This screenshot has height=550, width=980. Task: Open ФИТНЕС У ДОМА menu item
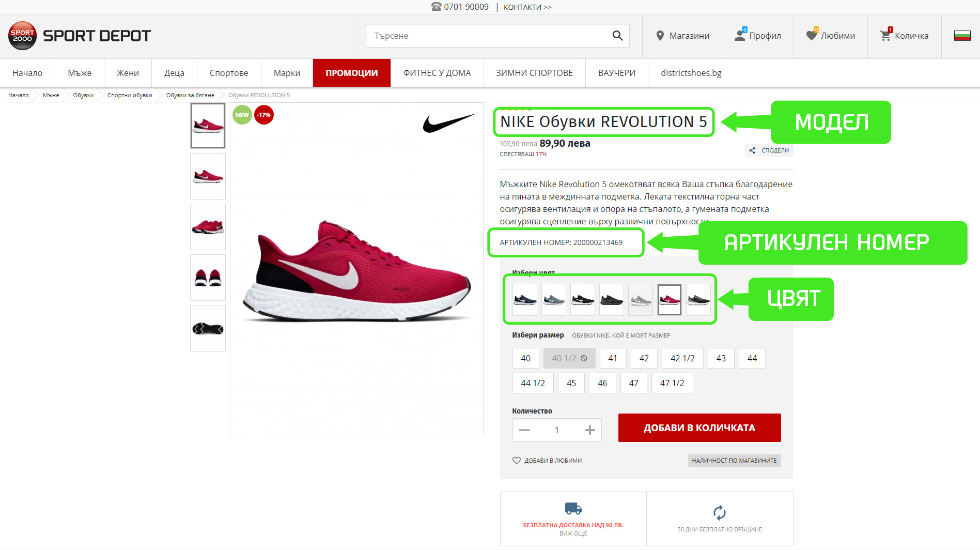pos(437,73)
